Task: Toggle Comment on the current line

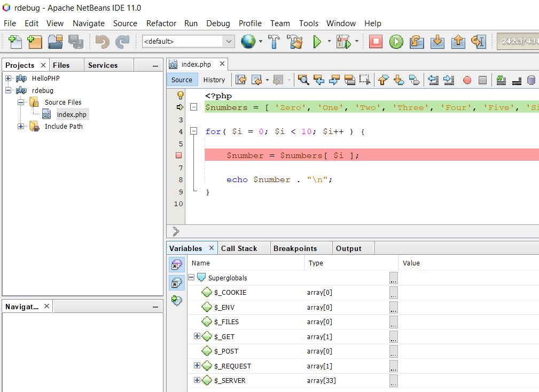Action: pos(501,80)
